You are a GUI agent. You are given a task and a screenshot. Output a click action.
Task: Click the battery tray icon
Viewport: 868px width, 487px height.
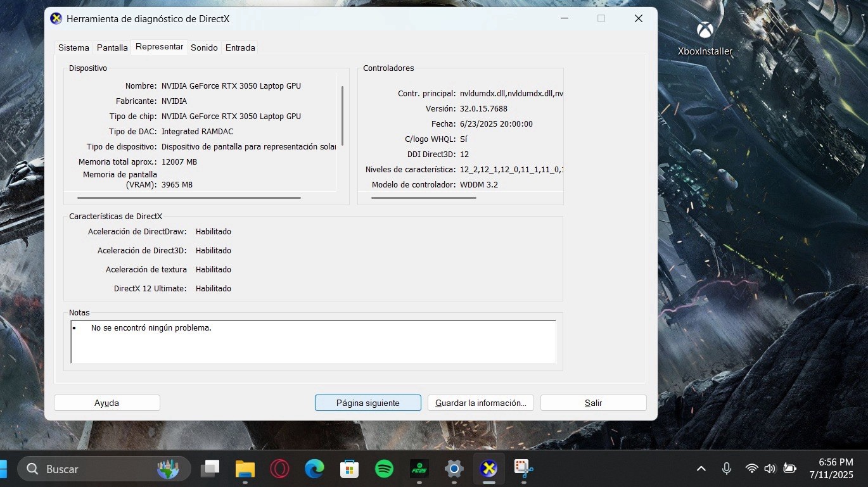[790, 469]
